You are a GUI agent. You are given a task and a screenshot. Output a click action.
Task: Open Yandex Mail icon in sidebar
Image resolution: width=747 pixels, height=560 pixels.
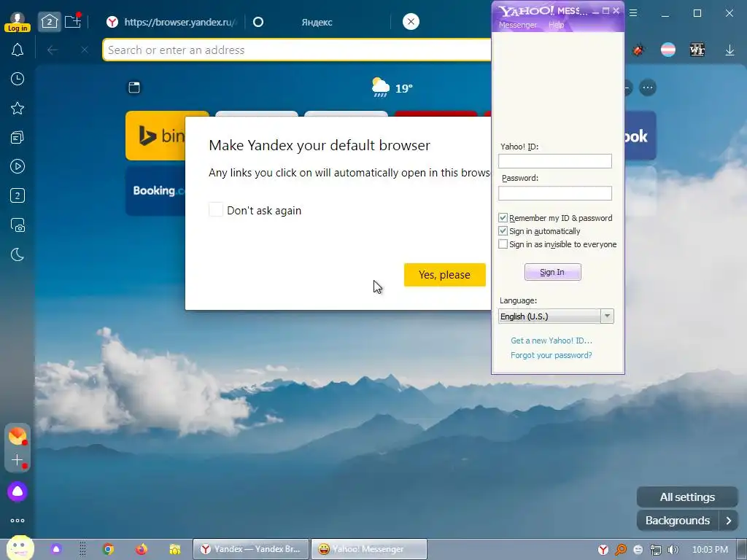(18, 436)
